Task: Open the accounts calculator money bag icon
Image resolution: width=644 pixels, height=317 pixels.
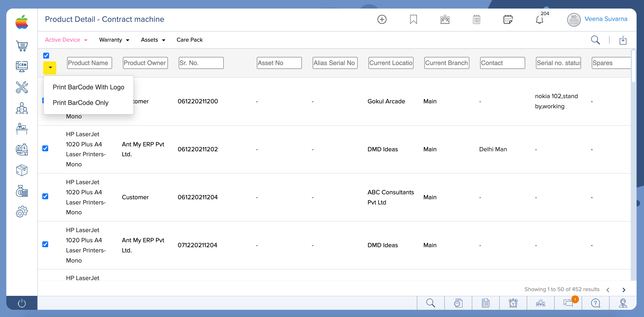Action: click(22, 191)
